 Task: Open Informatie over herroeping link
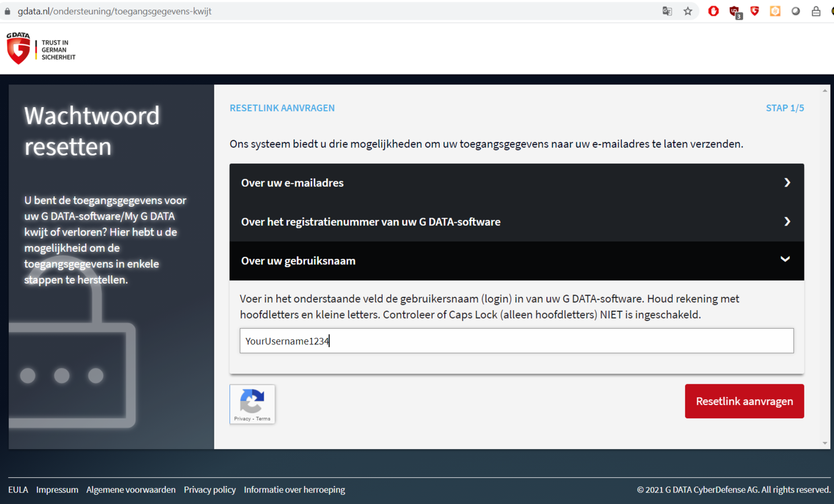[x=294, y=490]
